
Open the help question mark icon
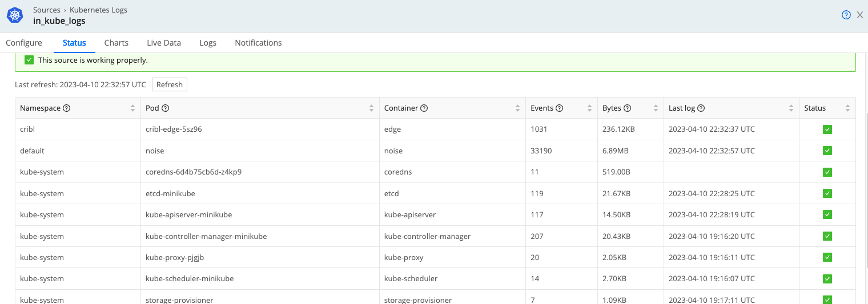(846, 15)
